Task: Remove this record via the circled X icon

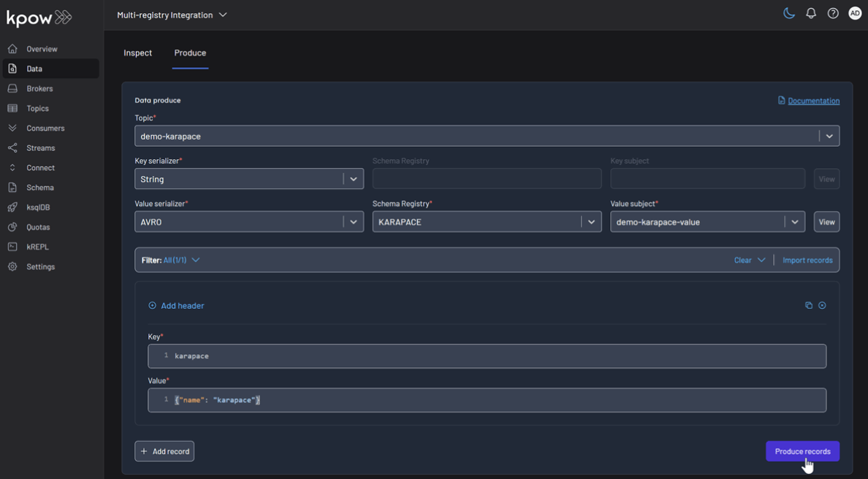Action: pyautogui.click(x=823, y=305)
